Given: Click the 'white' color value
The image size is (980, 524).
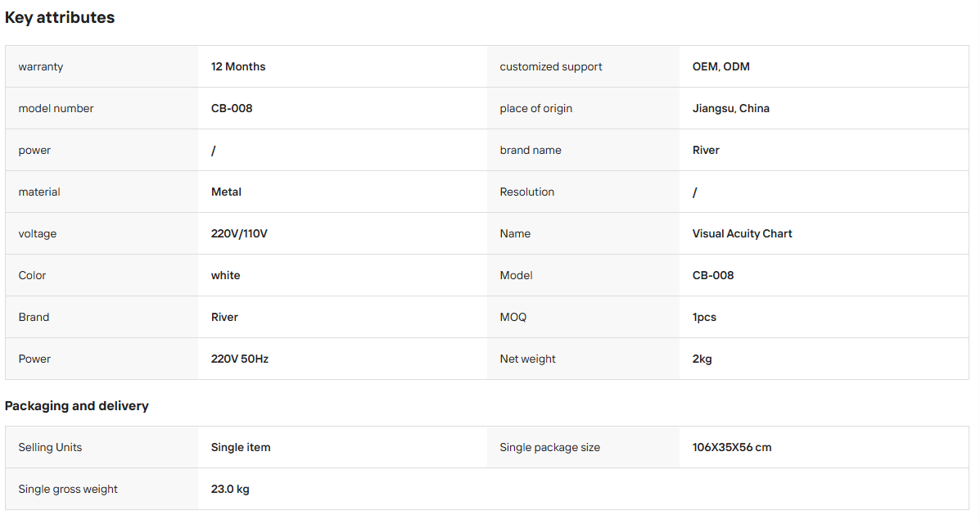Looking at the screenshot, I should (226, 276).
